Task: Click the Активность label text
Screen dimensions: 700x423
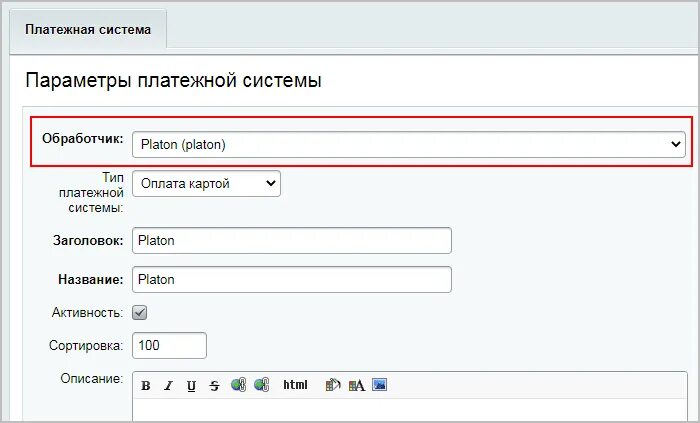Action: (88, 312)
